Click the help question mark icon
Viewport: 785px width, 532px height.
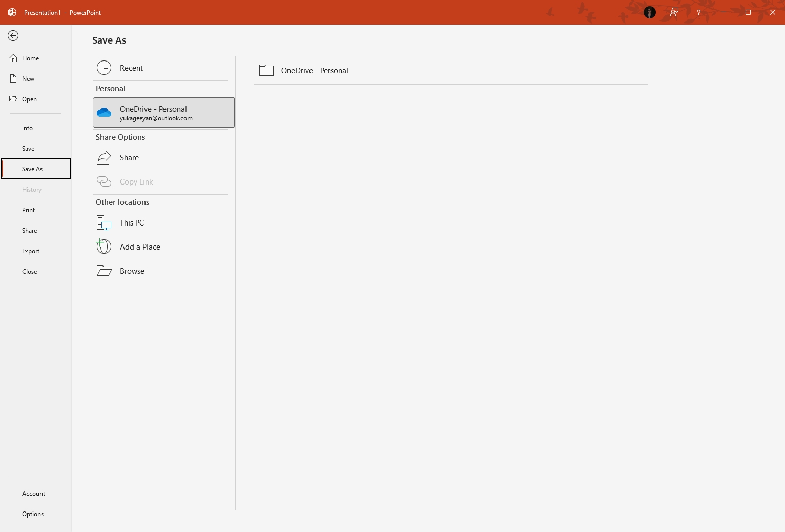pyautogui.click(x=699, y=12)
